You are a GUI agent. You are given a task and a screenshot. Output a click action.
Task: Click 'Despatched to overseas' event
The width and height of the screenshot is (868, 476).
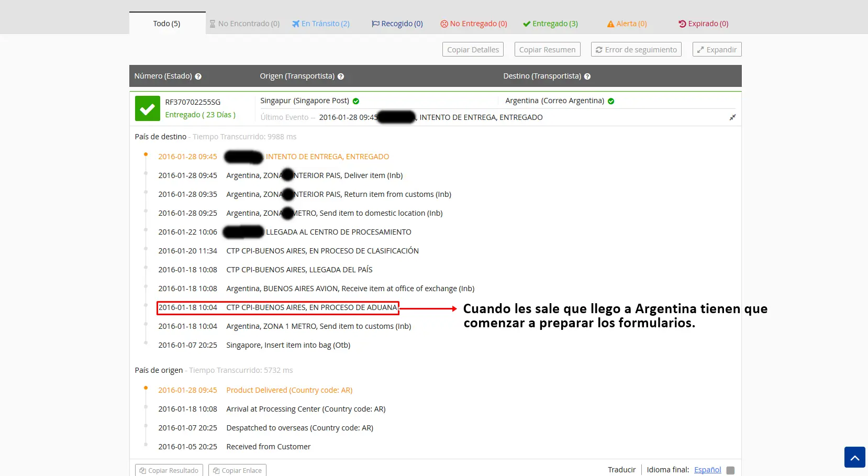pyautogui.click(x=299, y=428)
